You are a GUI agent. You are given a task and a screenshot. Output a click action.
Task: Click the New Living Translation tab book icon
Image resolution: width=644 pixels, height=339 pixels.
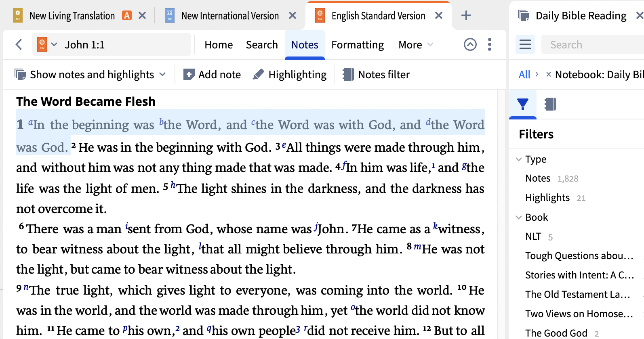18,16
